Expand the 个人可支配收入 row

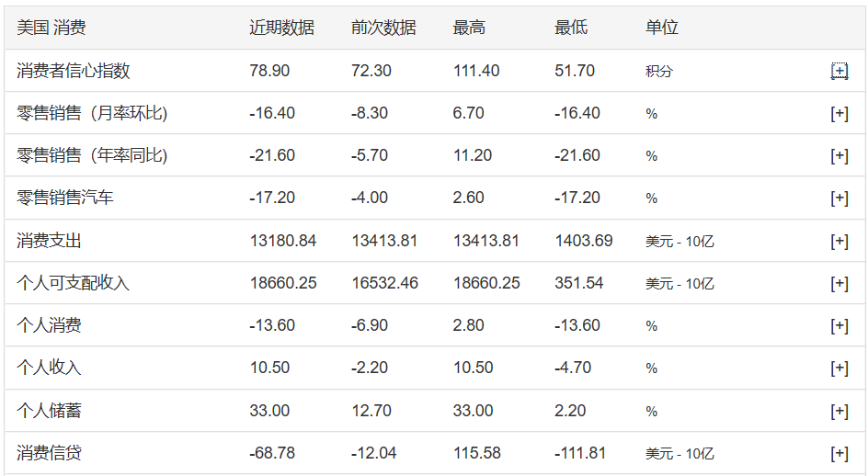click(x=839, y=283)
